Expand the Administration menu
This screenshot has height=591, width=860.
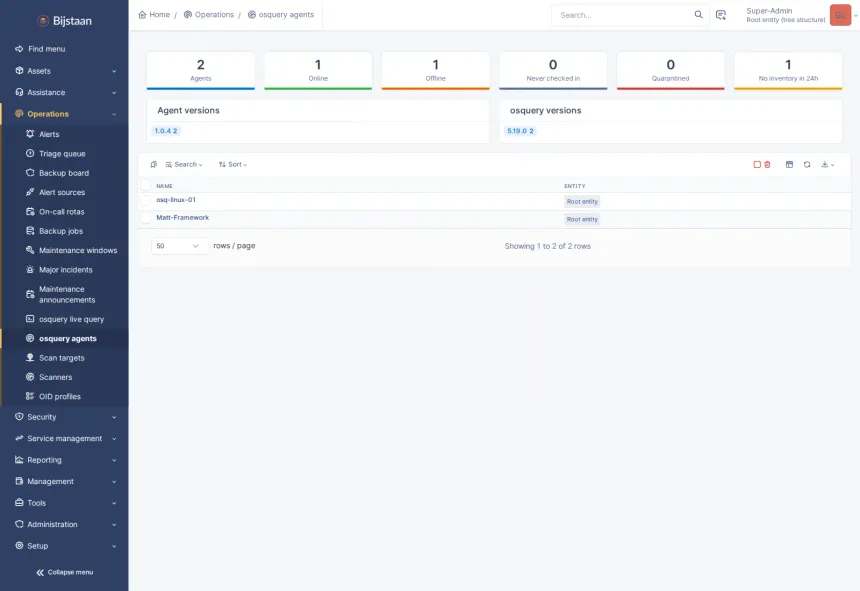(x=64, y=524)
